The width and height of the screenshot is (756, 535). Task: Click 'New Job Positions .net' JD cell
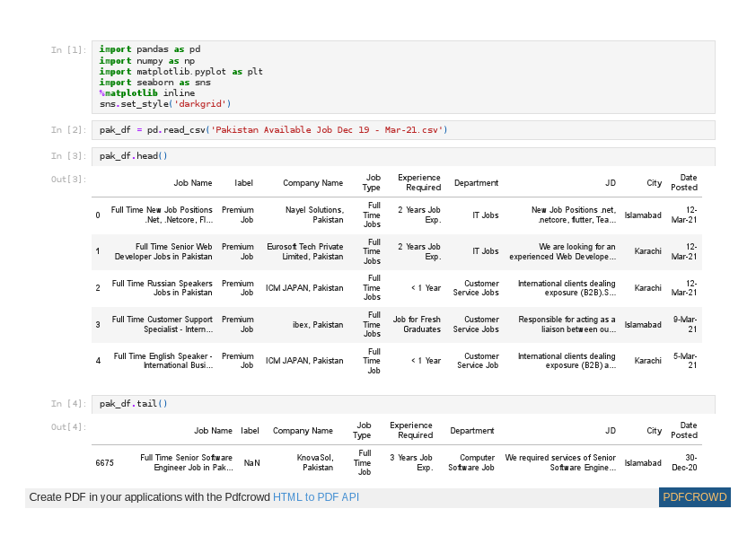pos(574,215)
